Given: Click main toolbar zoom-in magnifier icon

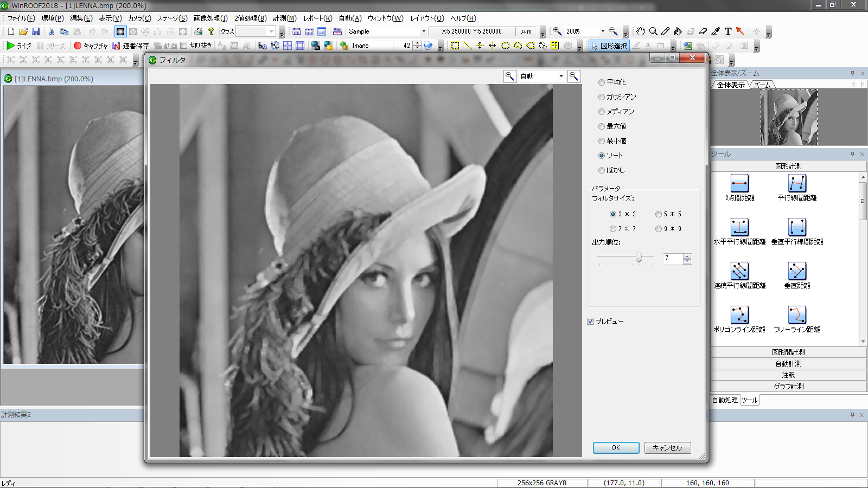Looking at the screenshot, I should [557, 31].
